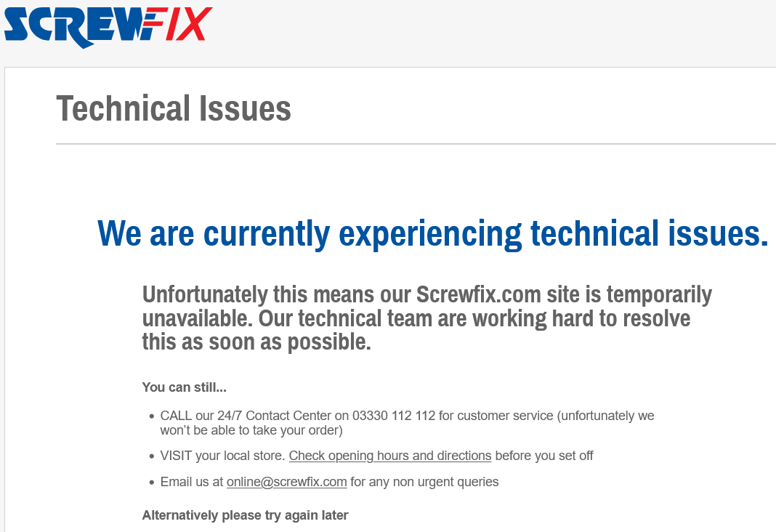The height and width of the screenshot is (532, 776).
Task: Click the phone number 03330 112 112
Action: [394, 416]
